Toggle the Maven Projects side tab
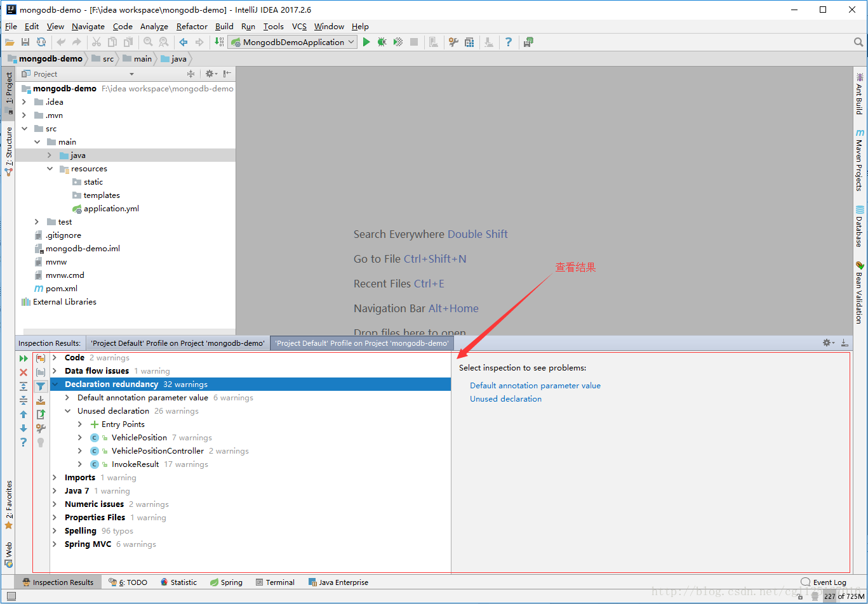This screenshot has height=604, width=868. point(860,160)
